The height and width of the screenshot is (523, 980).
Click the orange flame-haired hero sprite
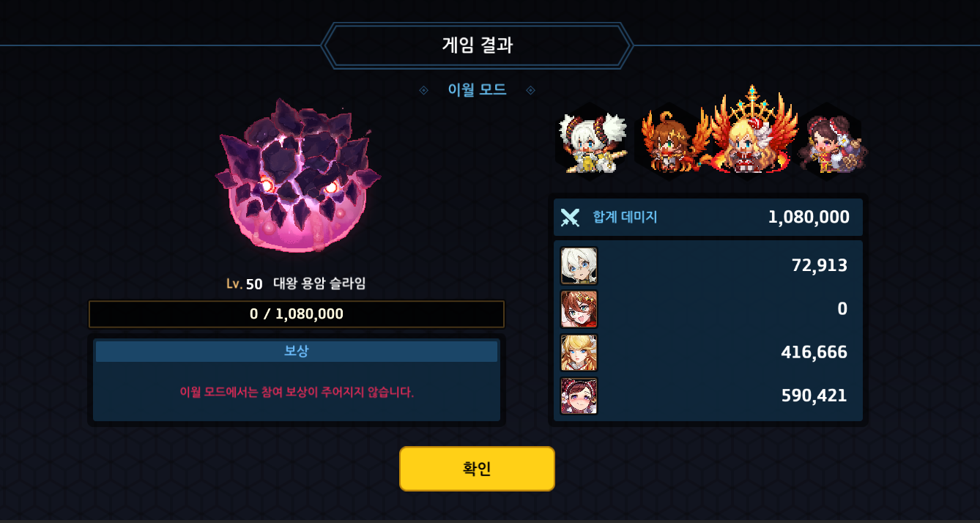pos(668,143)
